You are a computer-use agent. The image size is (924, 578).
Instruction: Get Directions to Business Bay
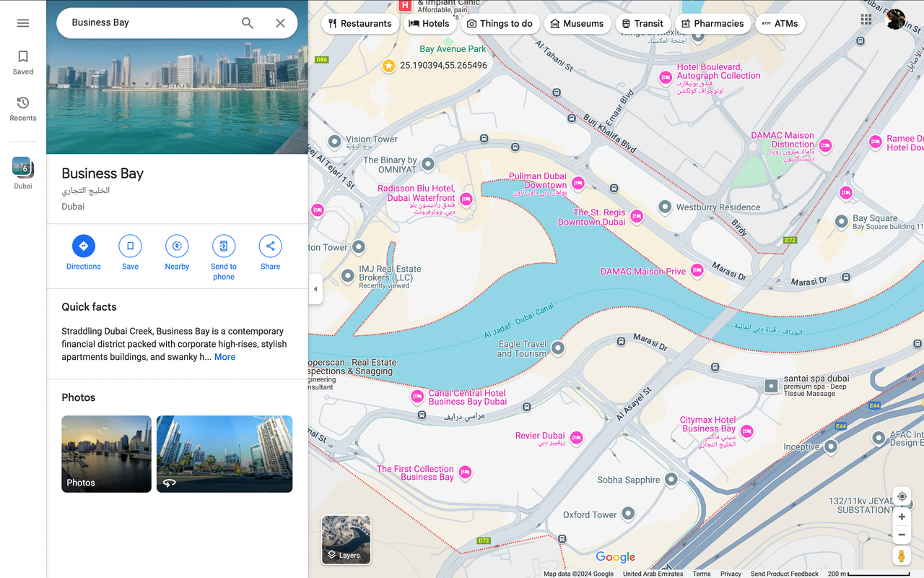coord(84,246)
